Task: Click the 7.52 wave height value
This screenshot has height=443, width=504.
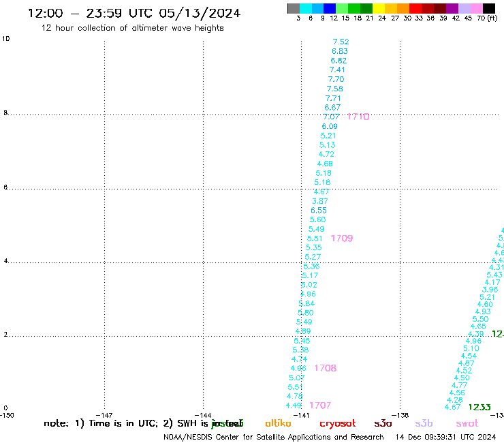Action: click(x=341, y=42)
